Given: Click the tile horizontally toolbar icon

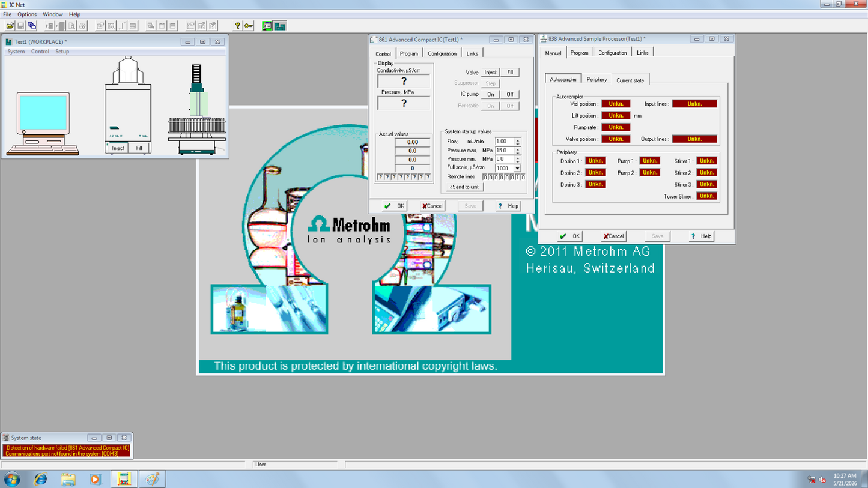Looking at the screenshot, I should click(172, 26).
